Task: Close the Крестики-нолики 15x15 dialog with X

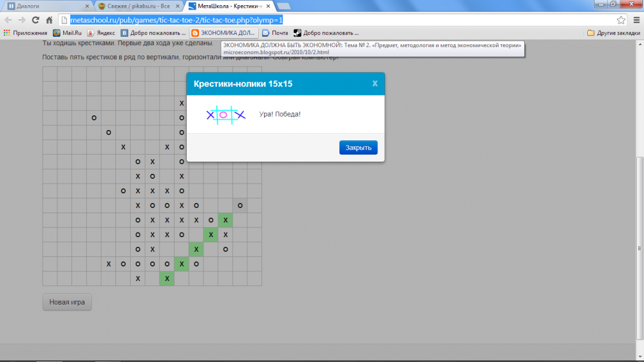Action: [x=375, y=83]
